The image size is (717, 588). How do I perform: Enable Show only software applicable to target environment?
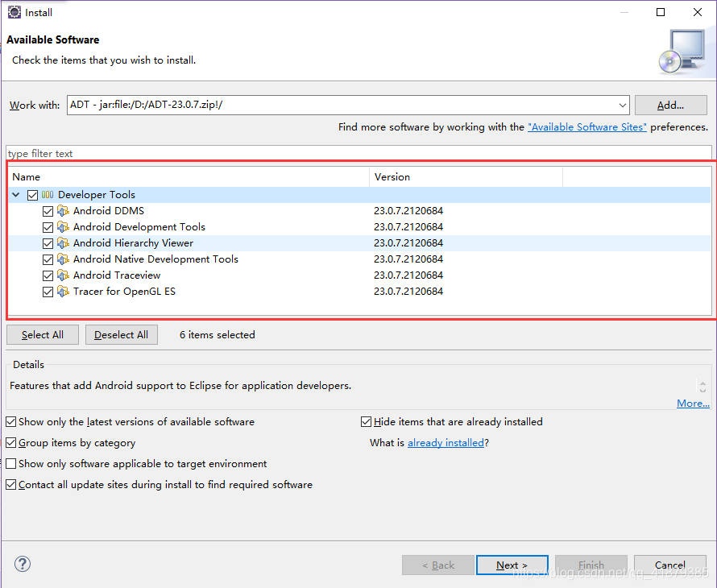click(x=11, y=464)
